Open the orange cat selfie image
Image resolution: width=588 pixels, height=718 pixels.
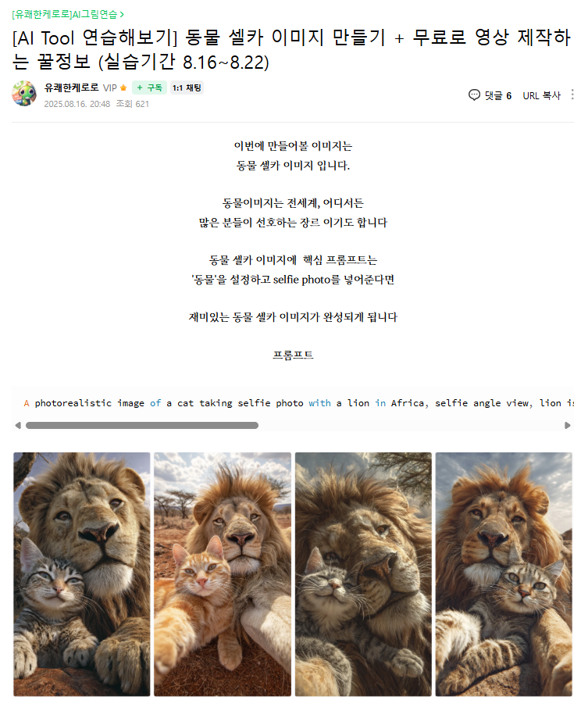pos(223,574)
